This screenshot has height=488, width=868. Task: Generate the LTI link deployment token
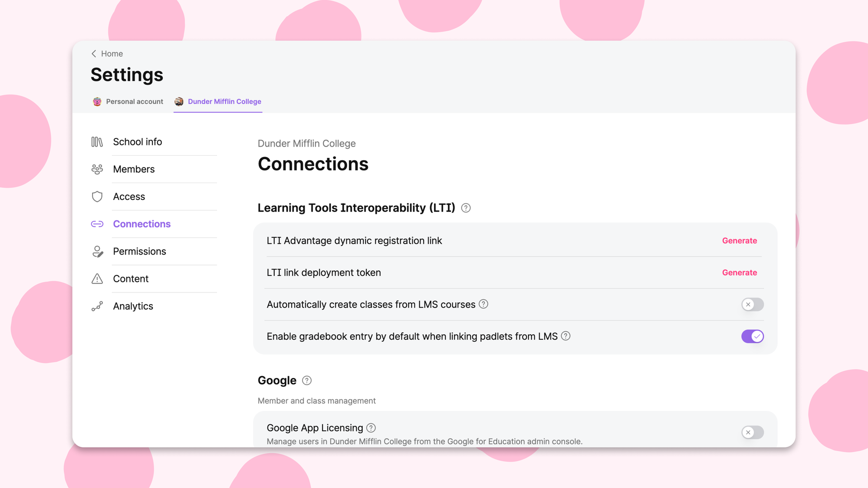[739, 272]
